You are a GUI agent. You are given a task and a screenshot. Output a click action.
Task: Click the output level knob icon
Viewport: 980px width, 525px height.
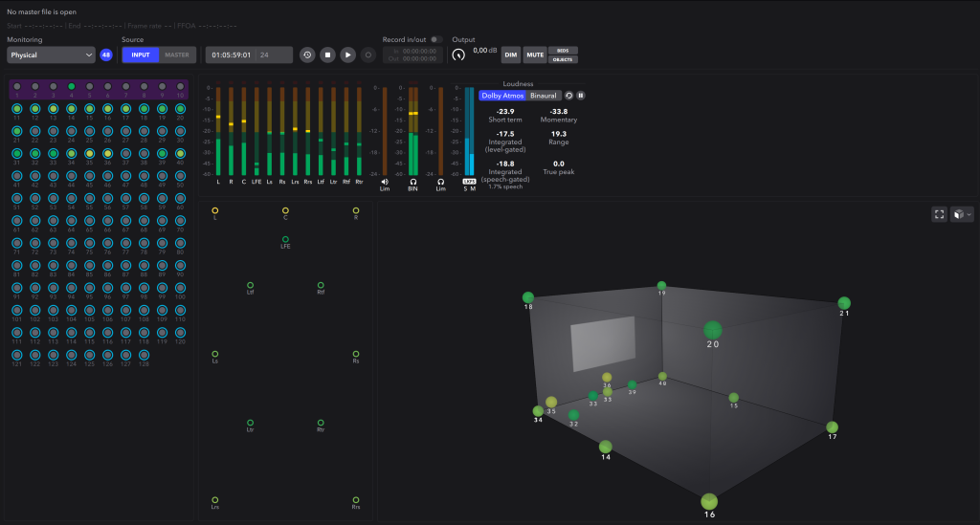(x=458, y=55)
